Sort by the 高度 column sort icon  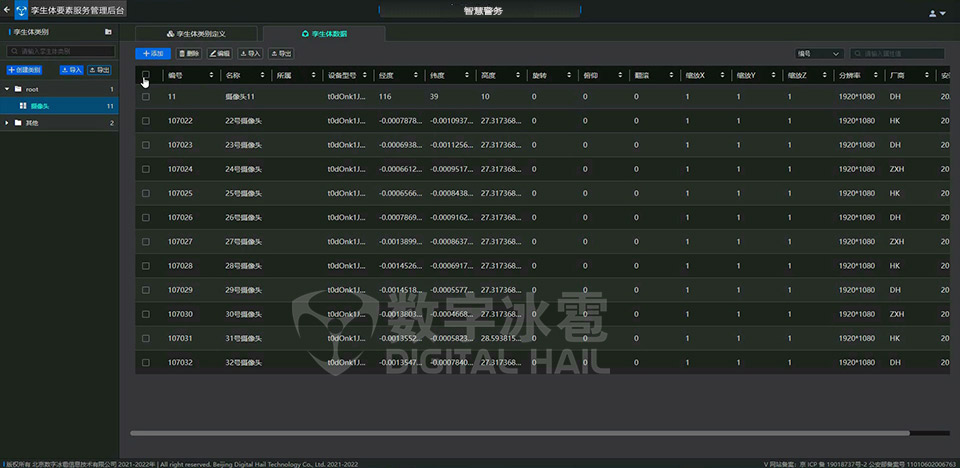click(x=519, y=75)
